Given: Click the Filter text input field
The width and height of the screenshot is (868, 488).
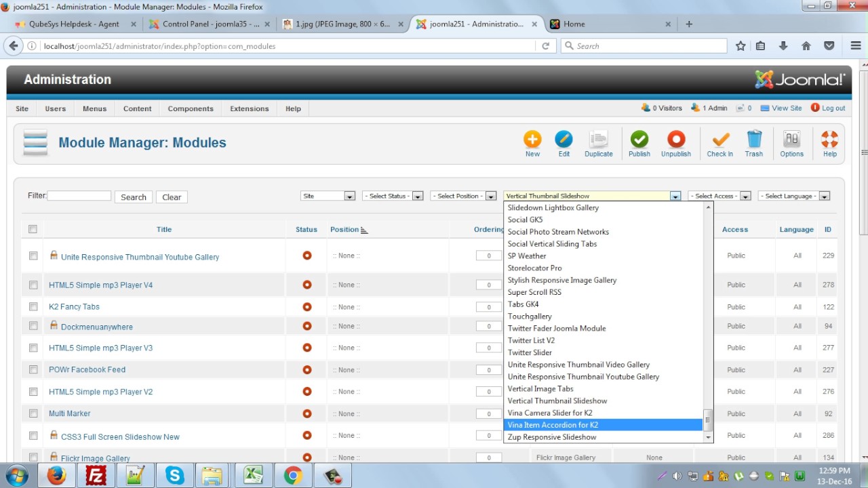Looking at the screenshot, I should (x=79, y=196).
